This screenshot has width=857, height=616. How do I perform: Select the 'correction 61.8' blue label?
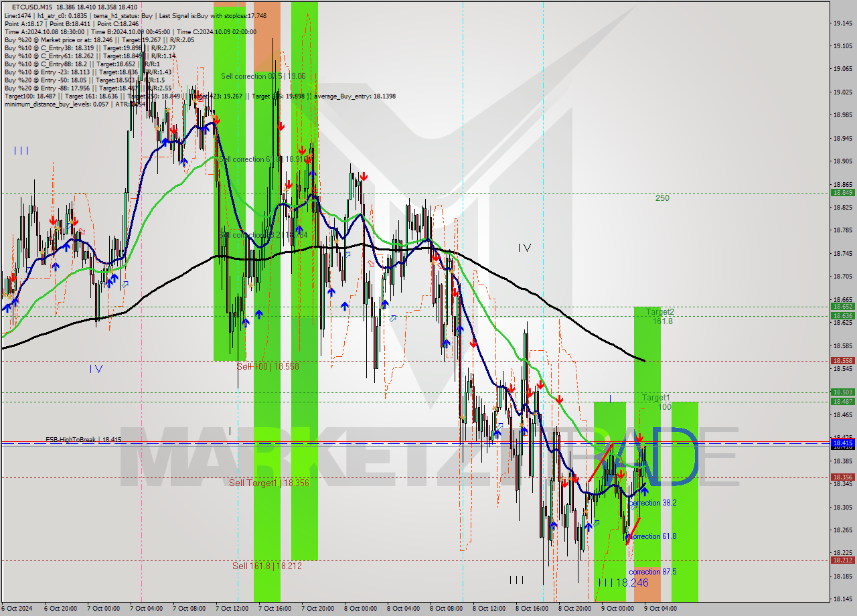[x=652, y=536]
